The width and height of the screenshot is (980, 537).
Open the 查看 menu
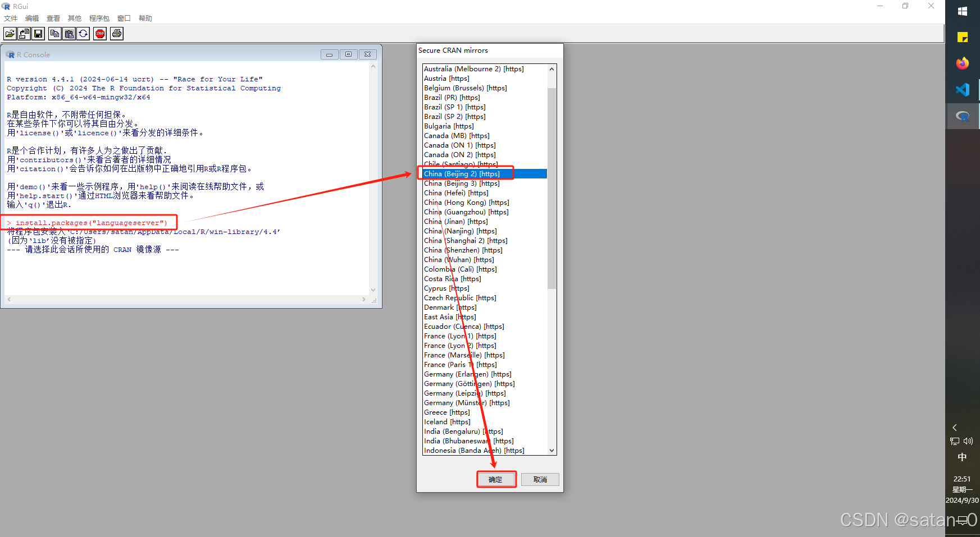click(x=53, y=19)
